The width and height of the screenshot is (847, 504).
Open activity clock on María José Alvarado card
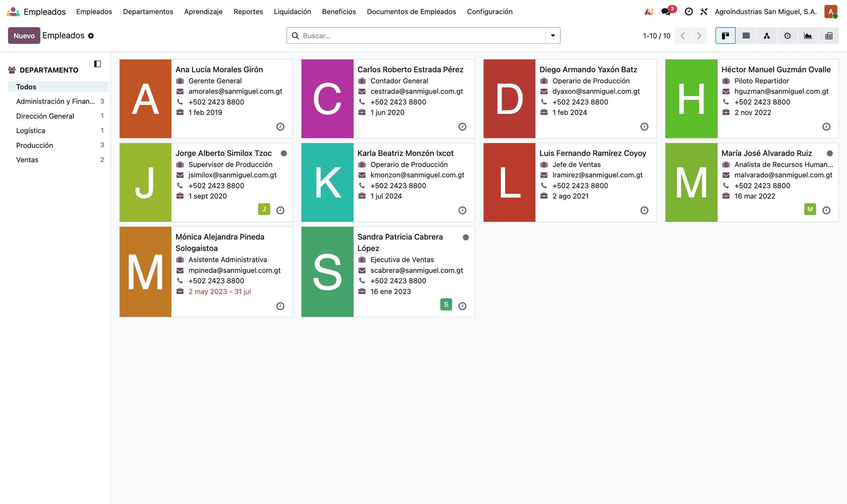click(826, 210)
